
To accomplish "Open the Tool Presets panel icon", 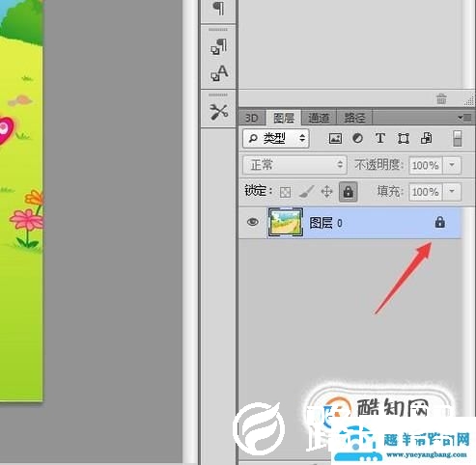I will pyautogui.click(x=219, y=112).
